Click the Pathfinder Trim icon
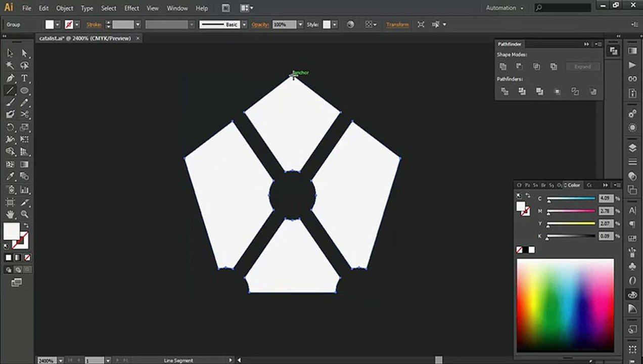Image resolution: width=643 pixels, height=364 pixels. [522, 92]
